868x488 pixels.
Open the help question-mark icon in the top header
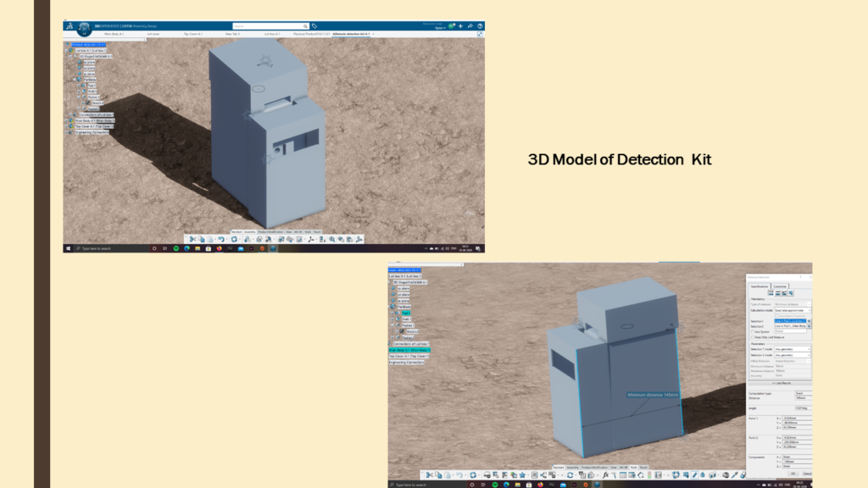pos(480,26)
